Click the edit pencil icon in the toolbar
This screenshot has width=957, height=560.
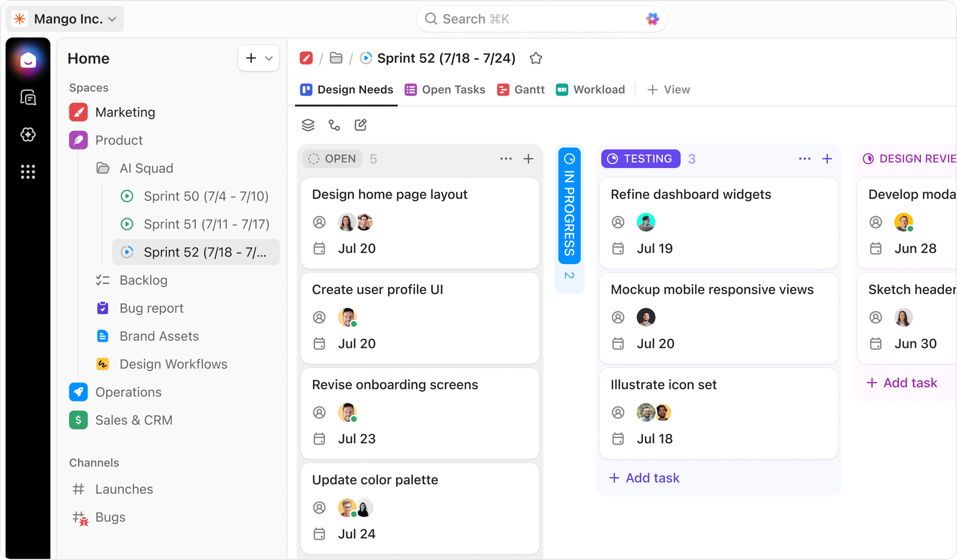coord(361,124)
